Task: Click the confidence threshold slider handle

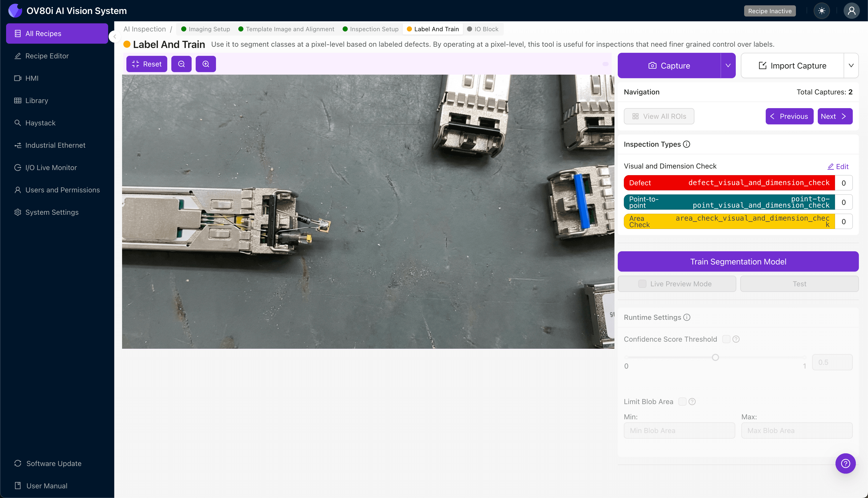Action: point(715,357)
